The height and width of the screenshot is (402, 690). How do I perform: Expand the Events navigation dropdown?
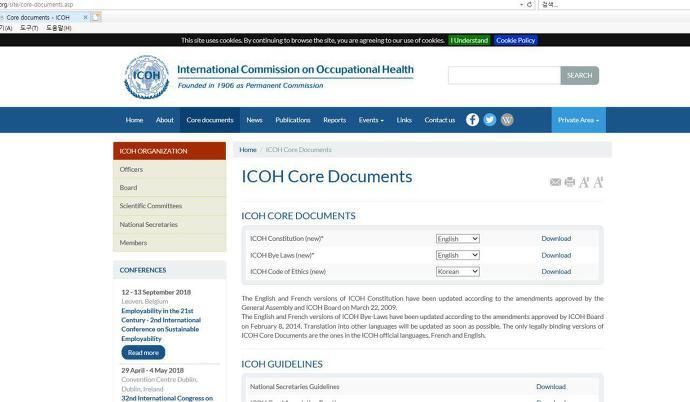tap(371, 120)
